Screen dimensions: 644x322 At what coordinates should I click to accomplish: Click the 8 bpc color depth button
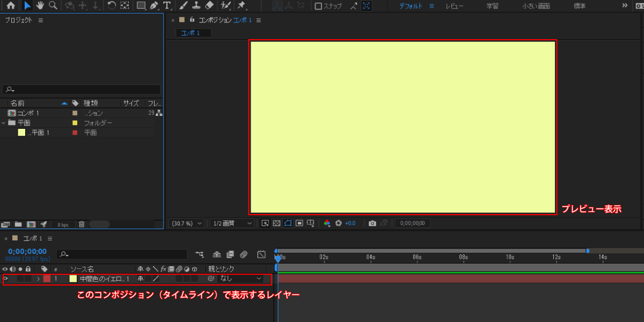click(63, 224)
